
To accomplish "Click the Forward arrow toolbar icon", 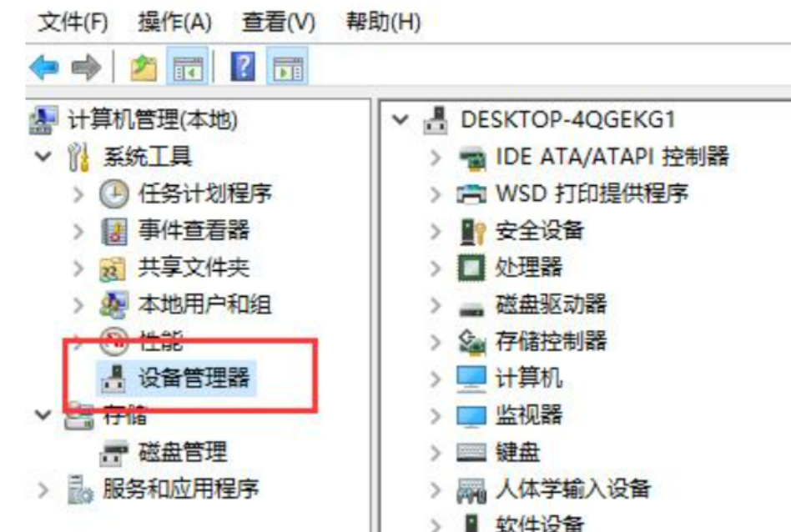I will [x=86, y=68].
